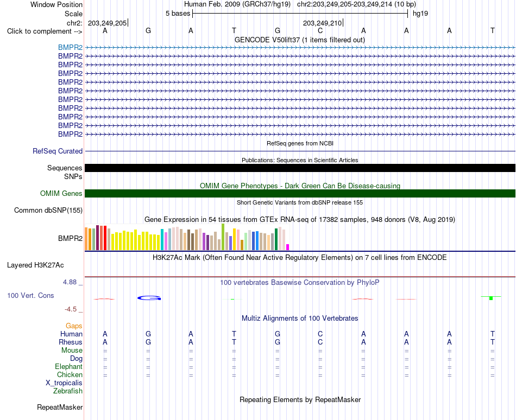516x420 pixels.
Task: Click the black Publications Sequences bar
Action: click(x=300, y=168)
